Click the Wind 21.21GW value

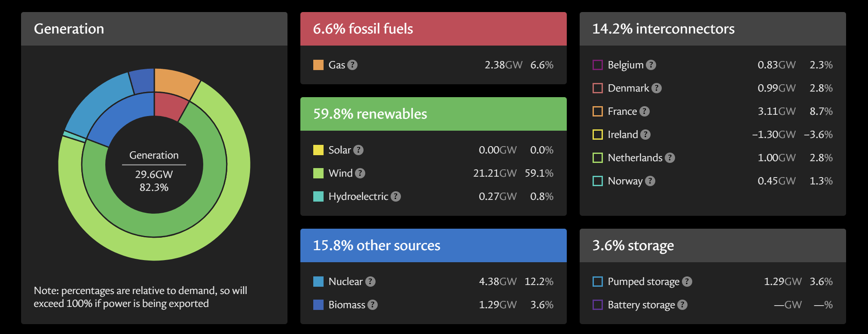point(495,173)
